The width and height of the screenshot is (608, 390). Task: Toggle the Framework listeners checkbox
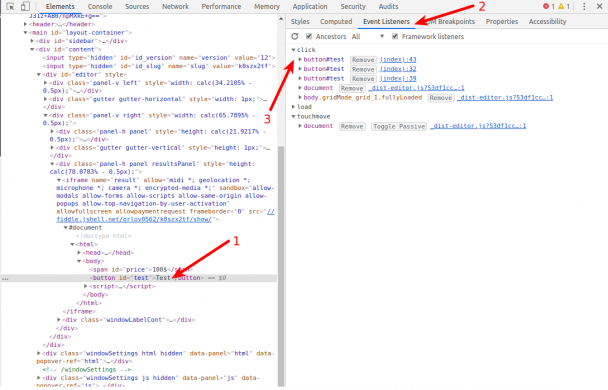[395, 36]
